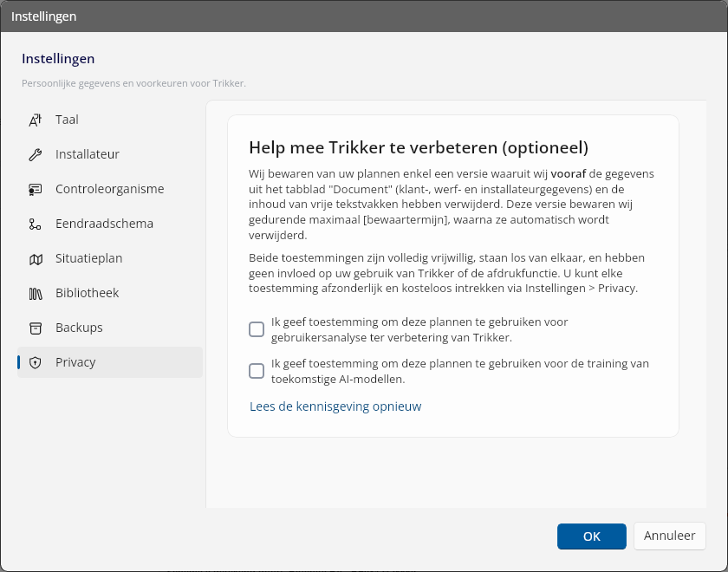Select the Situatieplan section
Screen dimensions: 728x572
pyautogui.click(x=110, y=258)
